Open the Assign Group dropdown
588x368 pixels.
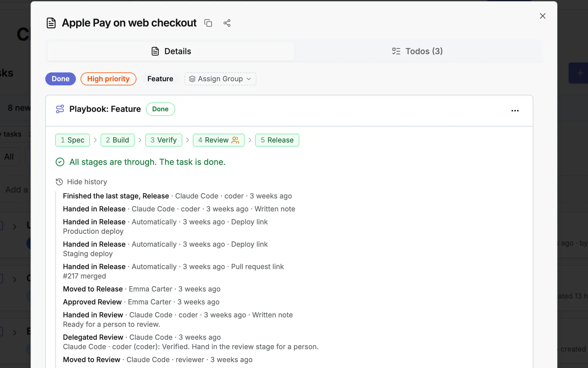coord(220,79)
